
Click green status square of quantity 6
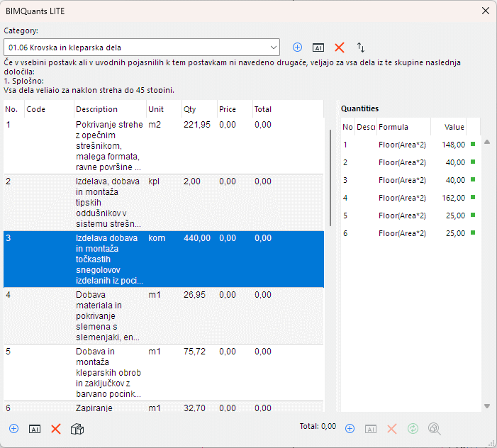473,233
